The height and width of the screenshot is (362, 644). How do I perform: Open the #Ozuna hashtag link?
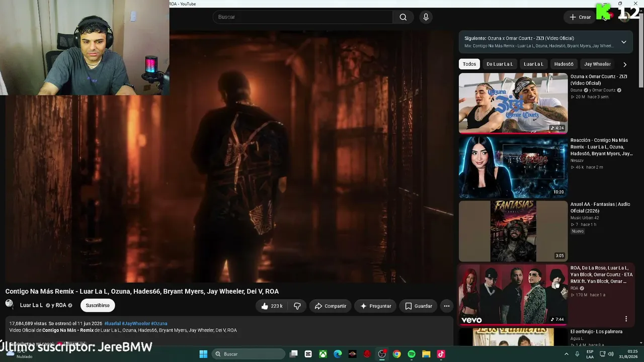click(x=159, y=324)
